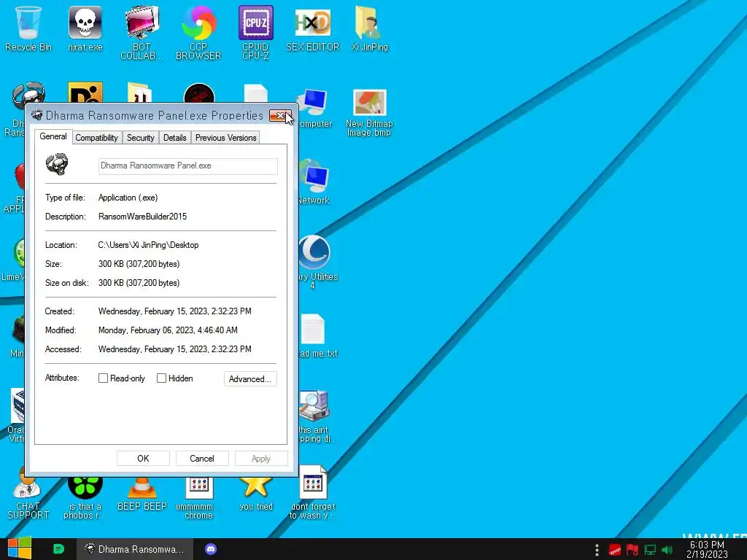Click the location path C:\Users\Xi JinPing\Desktop
Viewport: 747px width, 560px height.
point(148,245)
